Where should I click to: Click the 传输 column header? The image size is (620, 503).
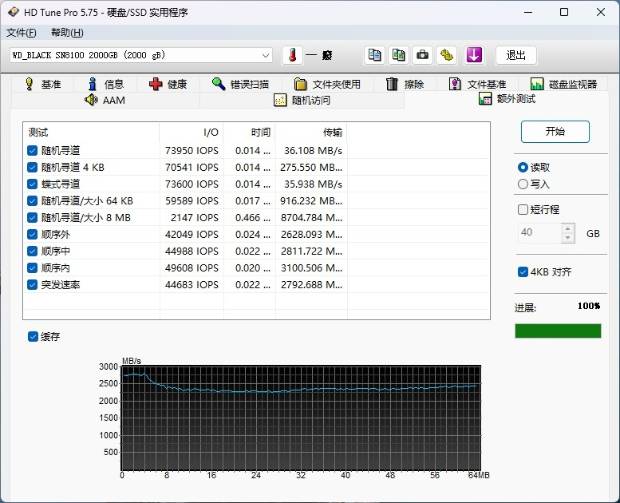[x=311, y=132]
